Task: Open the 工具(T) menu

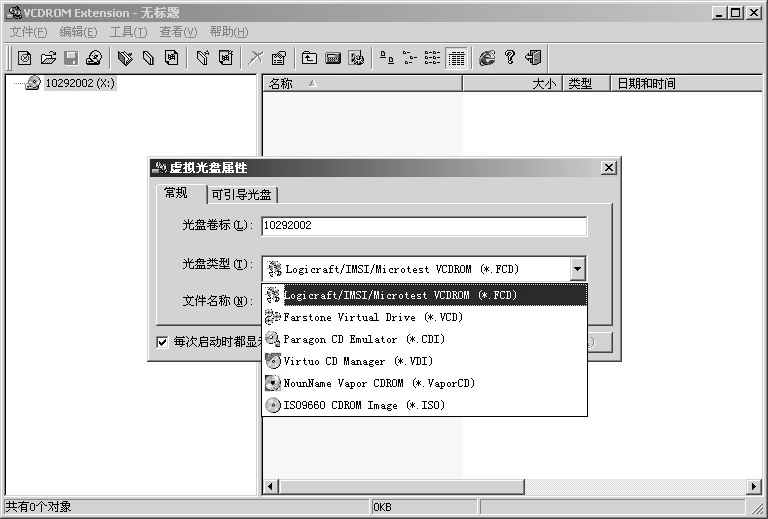Action: (128, 32)
